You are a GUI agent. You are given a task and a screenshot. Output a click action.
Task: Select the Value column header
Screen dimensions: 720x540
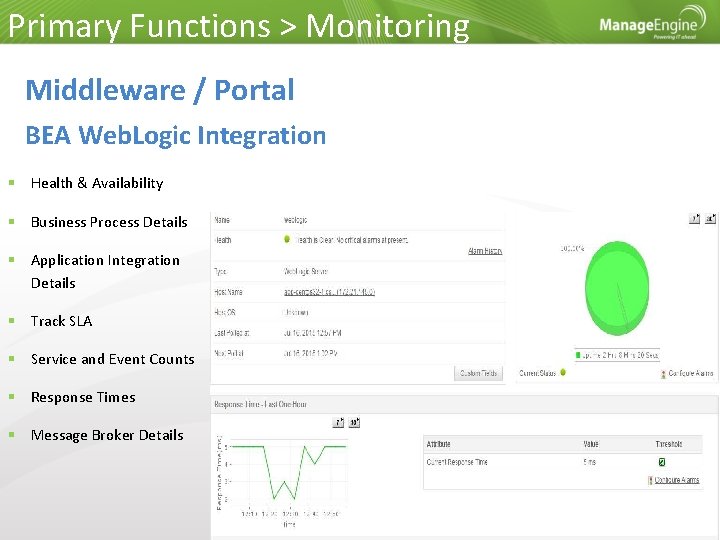pos(591,444)
